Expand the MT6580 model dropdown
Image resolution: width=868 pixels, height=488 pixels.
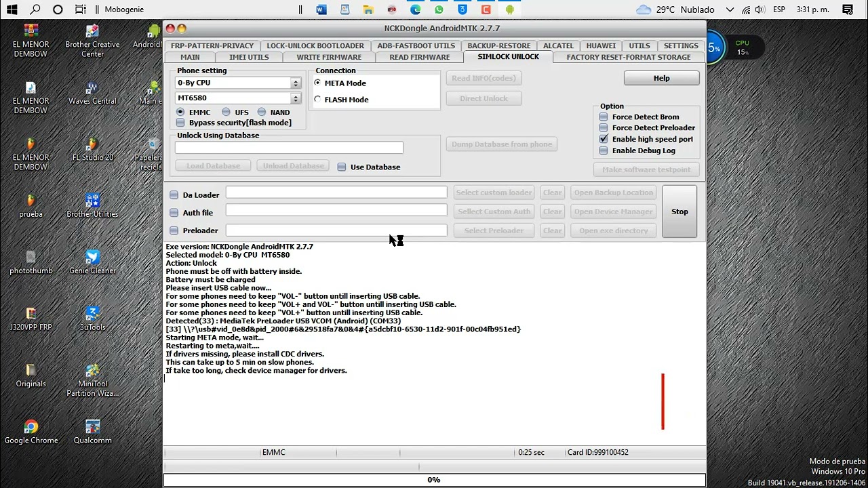click(x=296, y=98)
